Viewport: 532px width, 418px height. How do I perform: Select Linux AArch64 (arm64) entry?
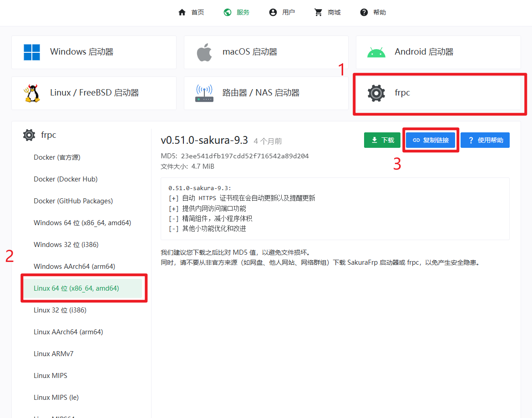click(68, 332)
